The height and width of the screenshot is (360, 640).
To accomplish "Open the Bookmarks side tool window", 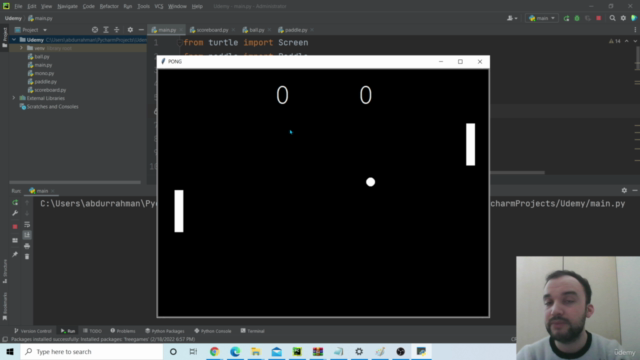I will 5,307.
